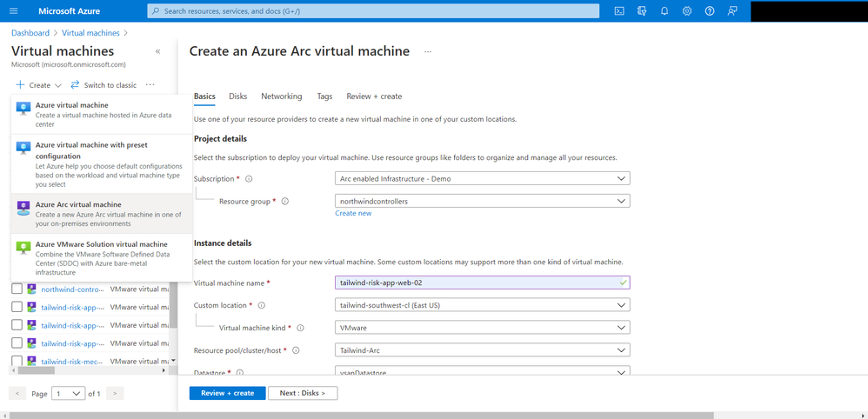Open the page number dropdown
The height and width of the screenshot is (419, 868).
click(x=68, y=394)
